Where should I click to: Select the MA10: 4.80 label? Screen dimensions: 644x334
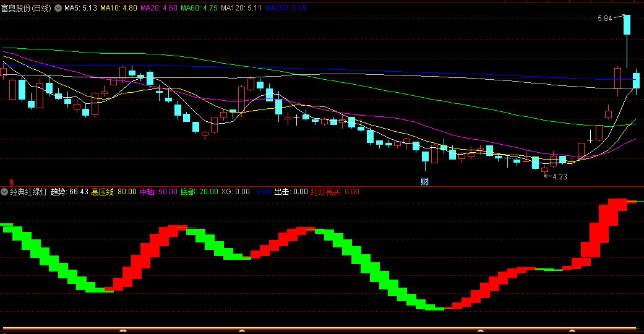click(119, 8)
